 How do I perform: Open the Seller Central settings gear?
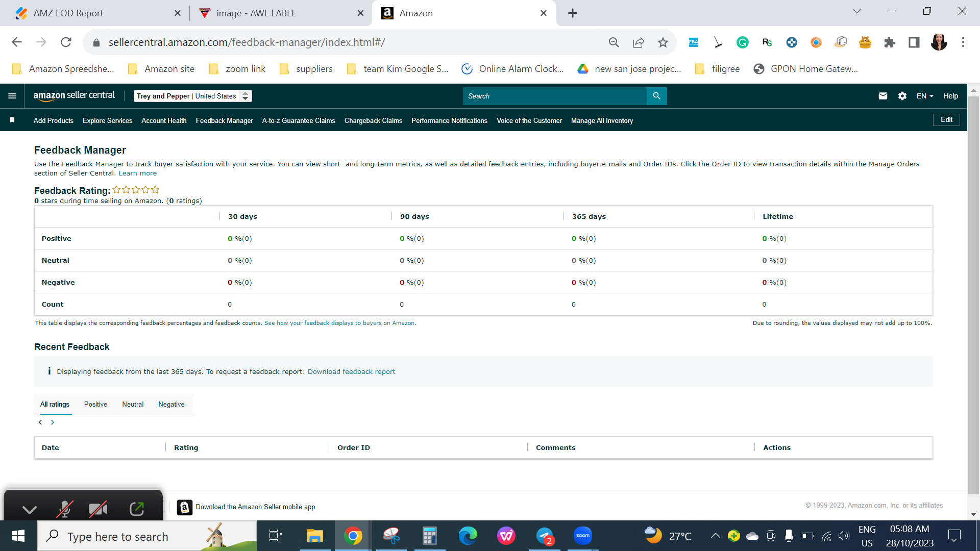click(902, 96)
